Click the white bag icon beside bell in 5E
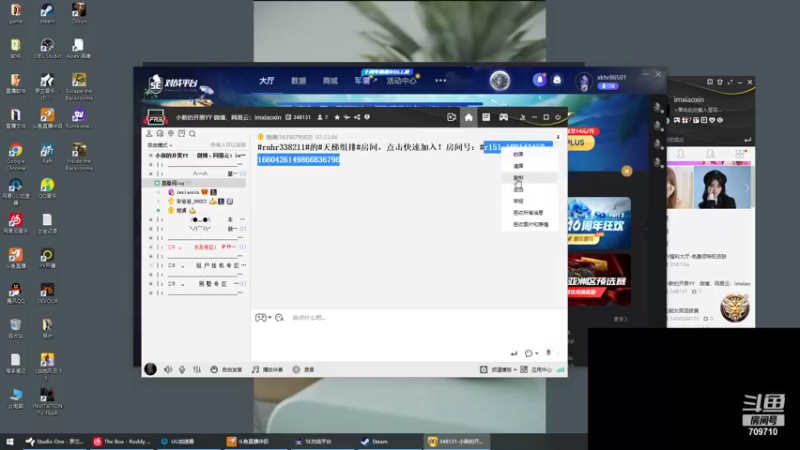Image resolution: width=800 pixels, height=450 pixels. pos(557,80)
